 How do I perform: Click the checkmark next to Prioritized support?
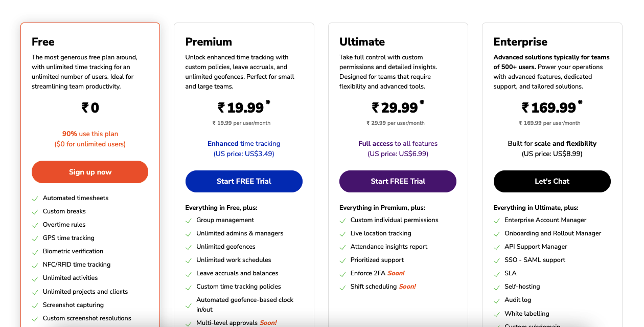(x=342, y=260)
